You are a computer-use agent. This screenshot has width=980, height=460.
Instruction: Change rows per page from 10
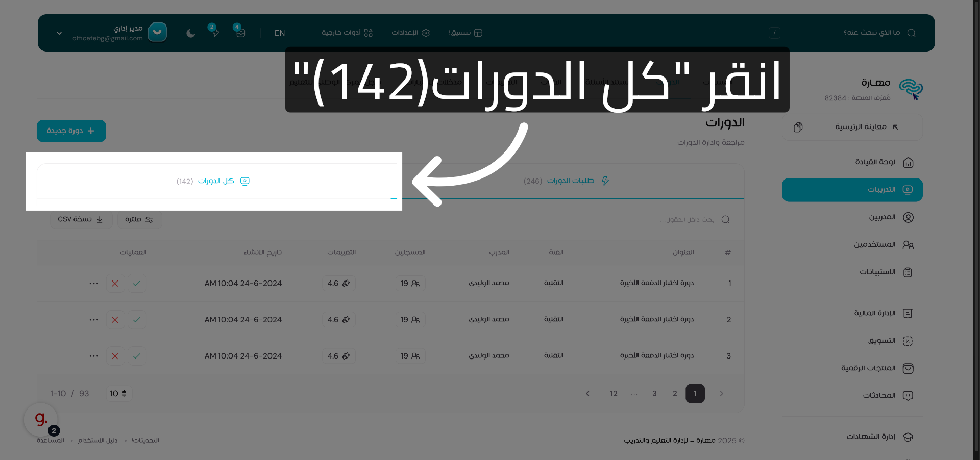point(118,393)
